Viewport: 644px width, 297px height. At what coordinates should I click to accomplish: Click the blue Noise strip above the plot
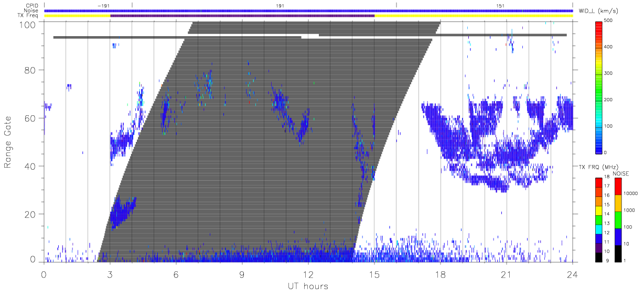pyautogui.click(x=308, y=10)
